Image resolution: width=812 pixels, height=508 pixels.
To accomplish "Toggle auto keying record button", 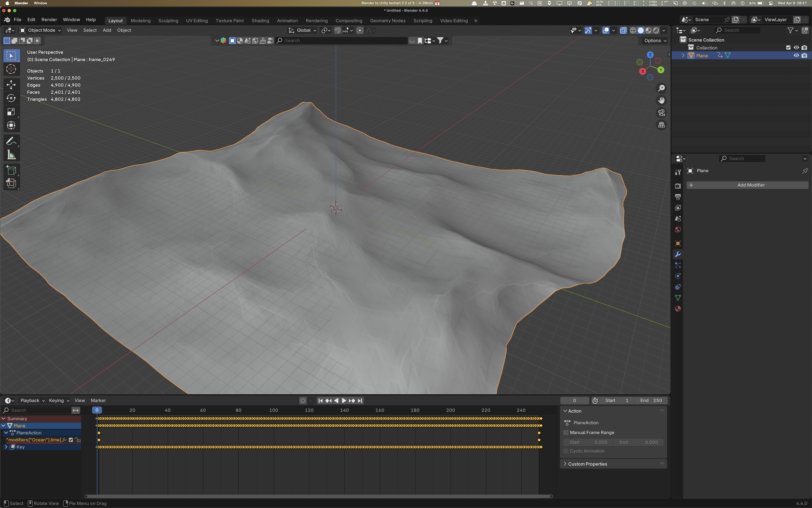I will tap(303, 400).
